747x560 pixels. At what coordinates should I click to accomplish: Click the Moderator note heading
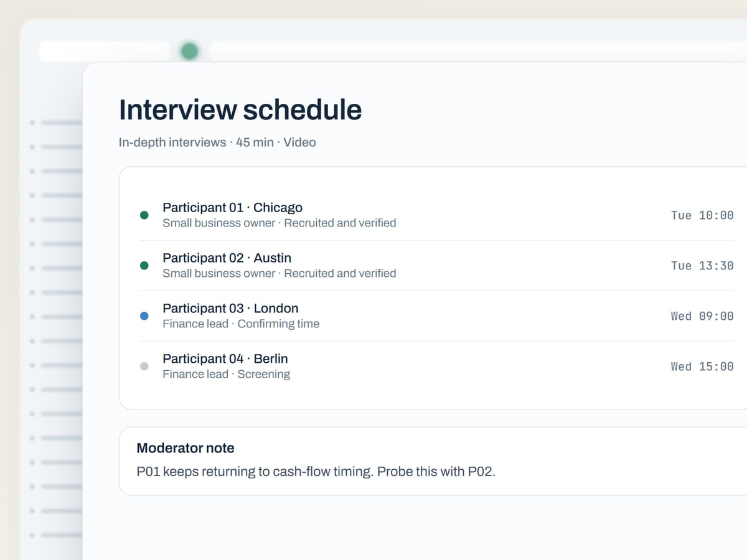186,448
